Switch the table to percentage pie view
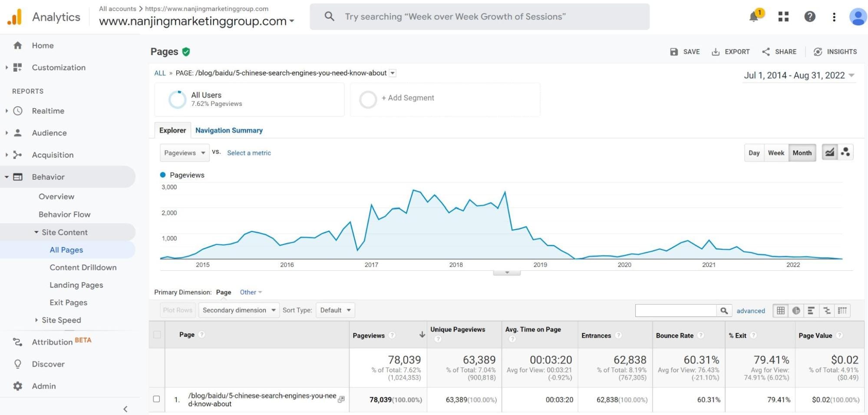 pyautogui.click(x=796, y=310)
